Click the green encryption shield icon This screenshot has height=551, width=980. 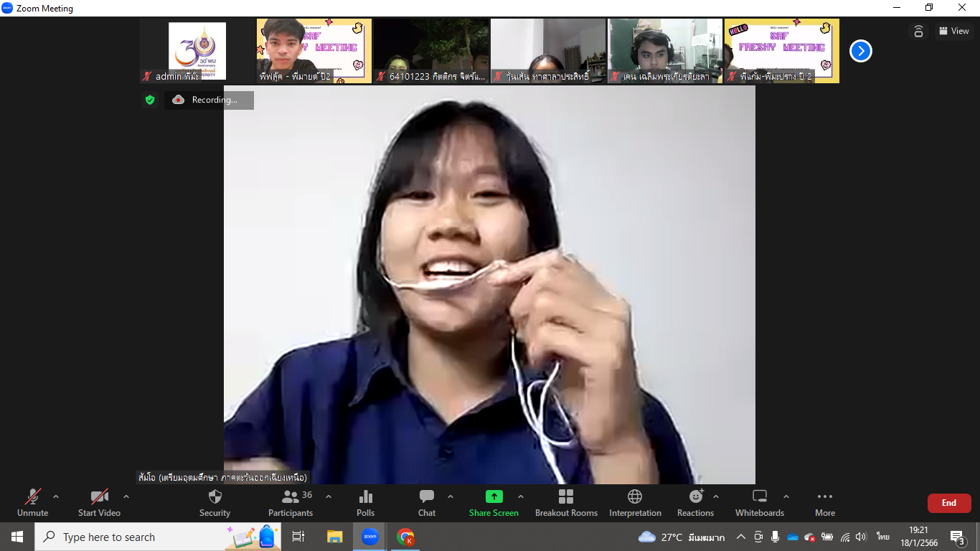(150, 100)
